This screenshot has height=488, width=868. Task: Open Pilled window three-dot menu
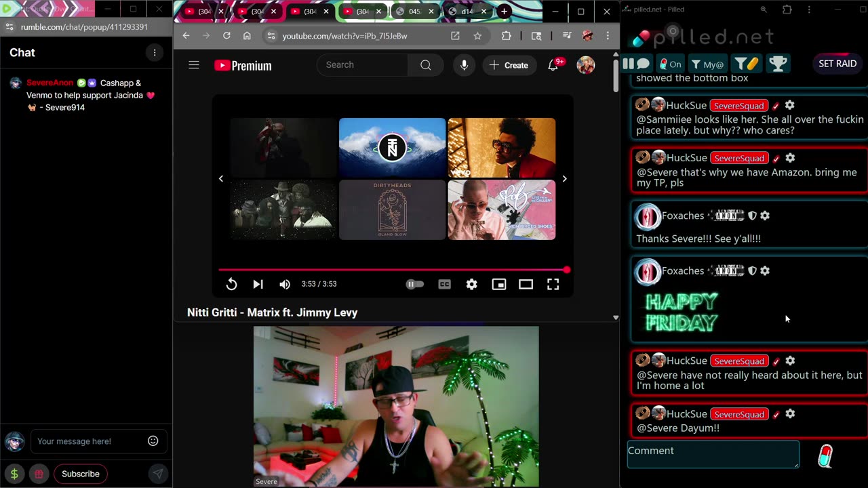pos(809,9)
